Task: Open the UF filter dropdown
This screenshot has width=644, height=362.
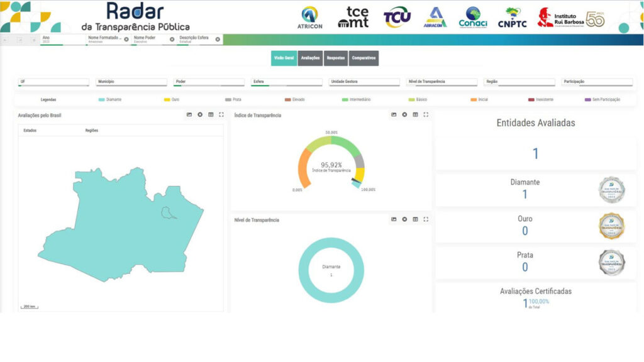Action: click(53, 82)
